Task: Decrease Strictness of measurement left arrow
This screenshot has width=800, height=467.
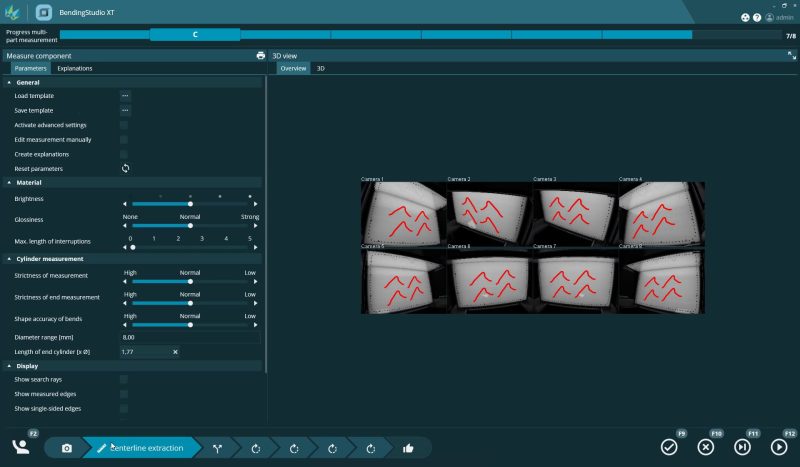Action: pyautogui.click(x=125, y=282)
